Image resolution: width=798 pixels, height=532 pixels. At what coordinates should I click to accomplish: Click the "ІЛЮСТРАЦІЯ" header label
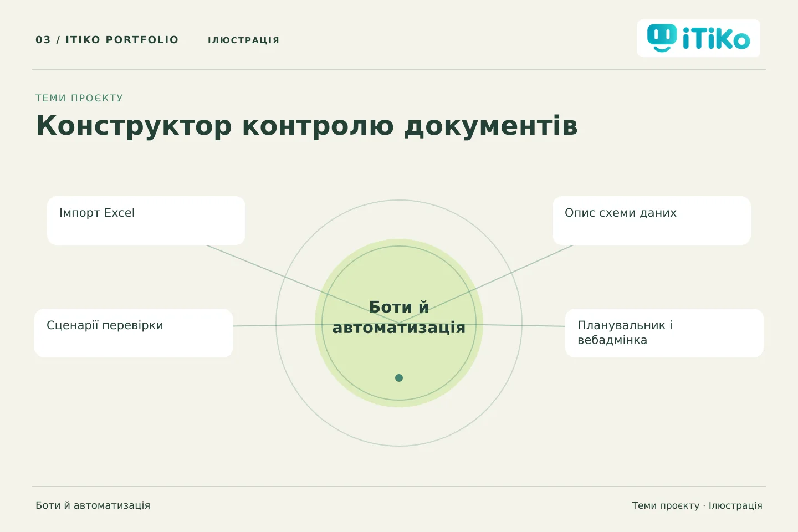pos(244,40)
